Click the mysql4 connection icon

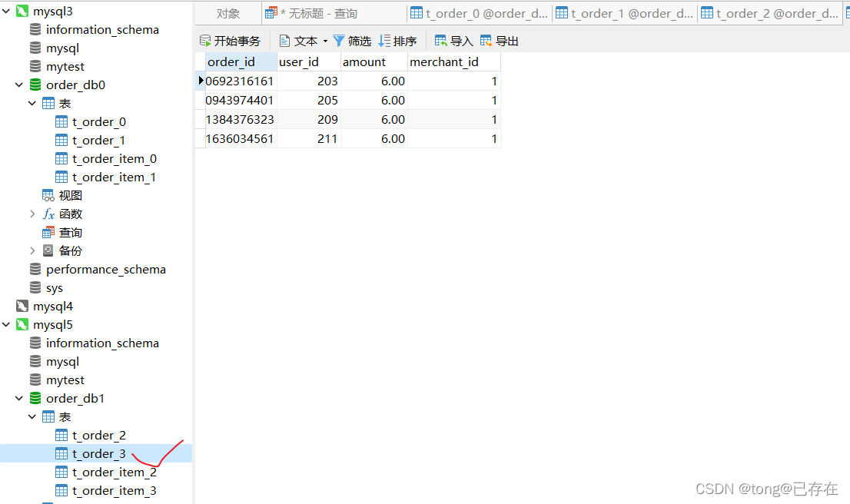[22, 306]
